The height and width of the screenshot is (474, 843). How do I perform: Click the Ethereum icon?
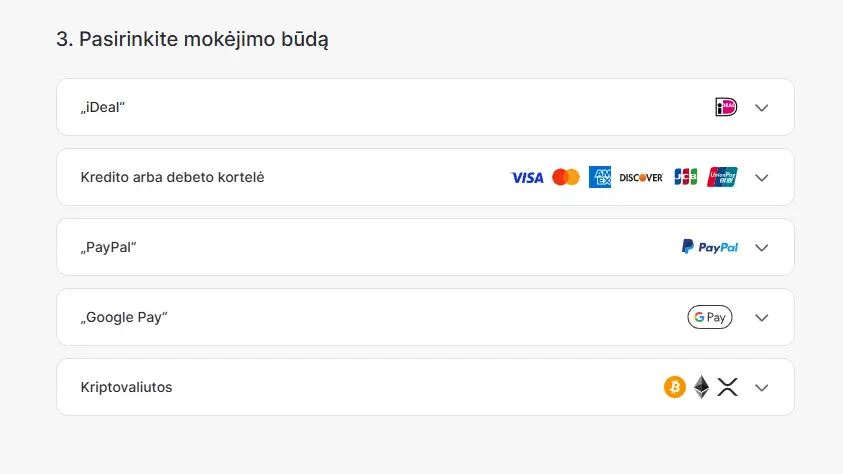[x=702, y=387]
